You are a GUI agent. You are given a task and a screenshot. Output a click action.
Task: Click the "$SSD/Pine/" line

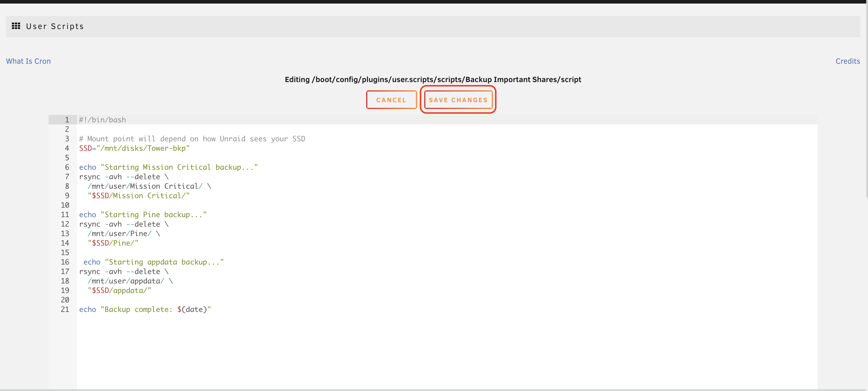(x=113, y=243)
